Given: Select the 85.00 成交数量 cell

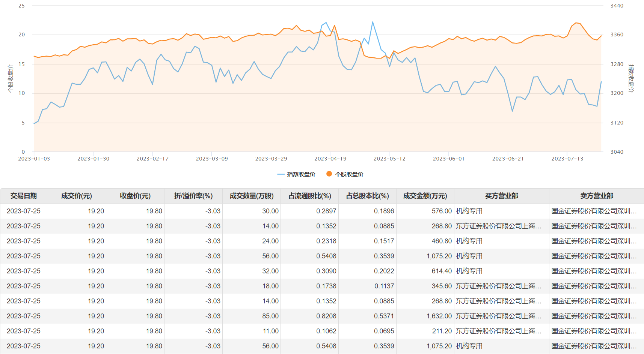Looking at the screenshot, I should (x=270, y=316).
